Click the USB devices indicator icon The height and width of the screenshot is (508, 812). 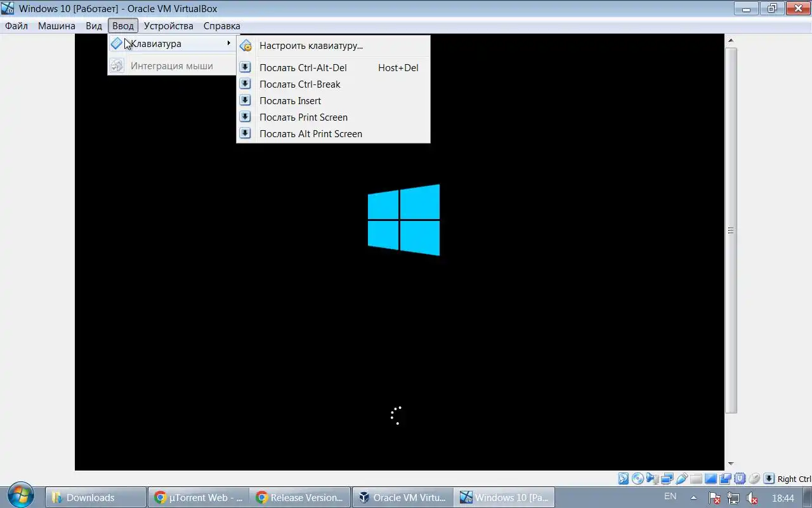pyautogui.click(x=682, y=479)
